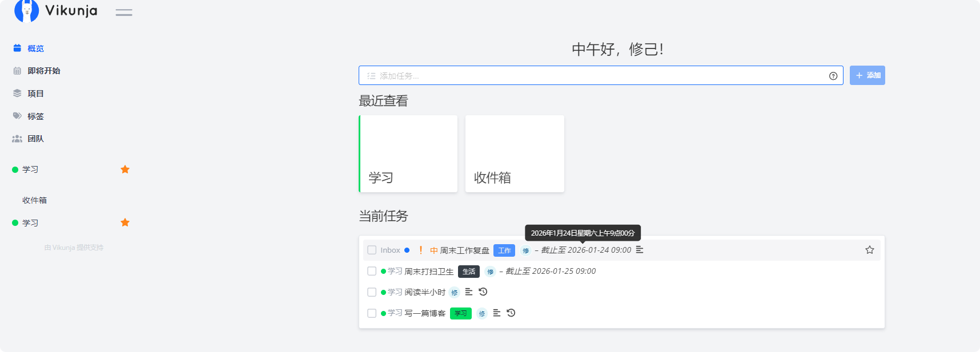Click the Vikunja llama logo
Viewport: 980px width, 352px height.
click(x=26, y=11)
